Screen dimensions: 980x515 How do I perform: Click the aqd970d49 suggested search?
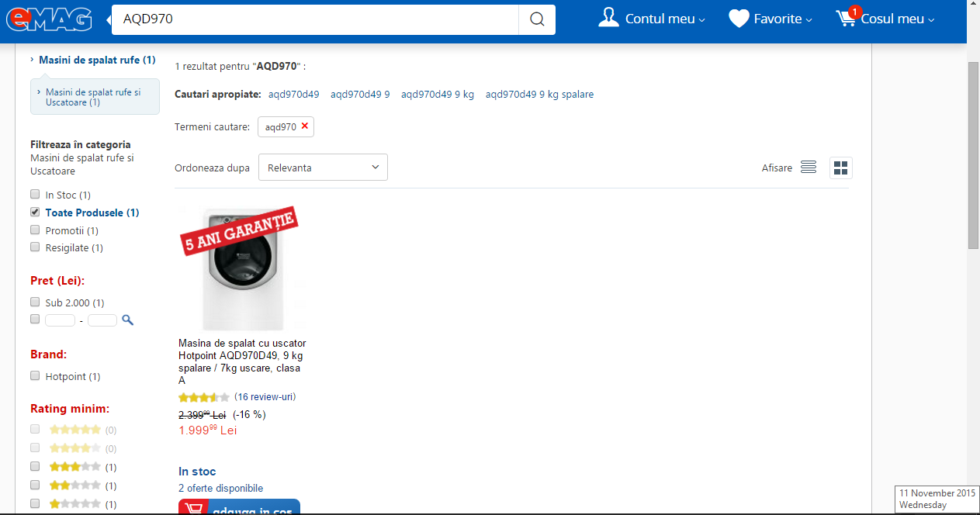pyautogui.click(x=294, y=95)
